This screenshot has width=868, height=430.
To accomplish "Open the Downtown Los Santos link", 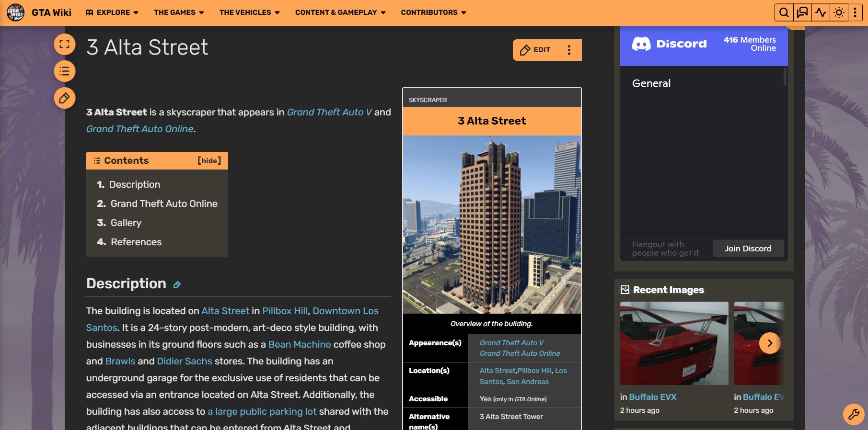I will pyautogui.click(x=346, y=311).
